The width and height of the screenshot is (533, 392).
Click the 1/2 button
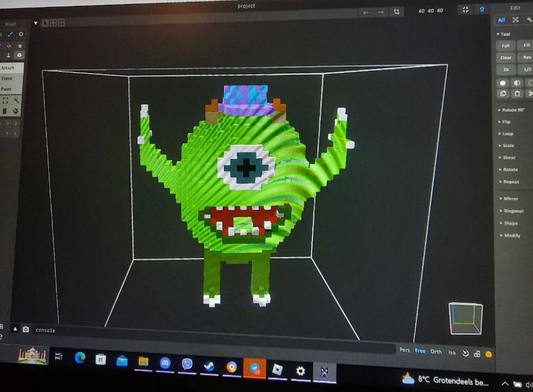pyautogui.click(x=526, y=69)
